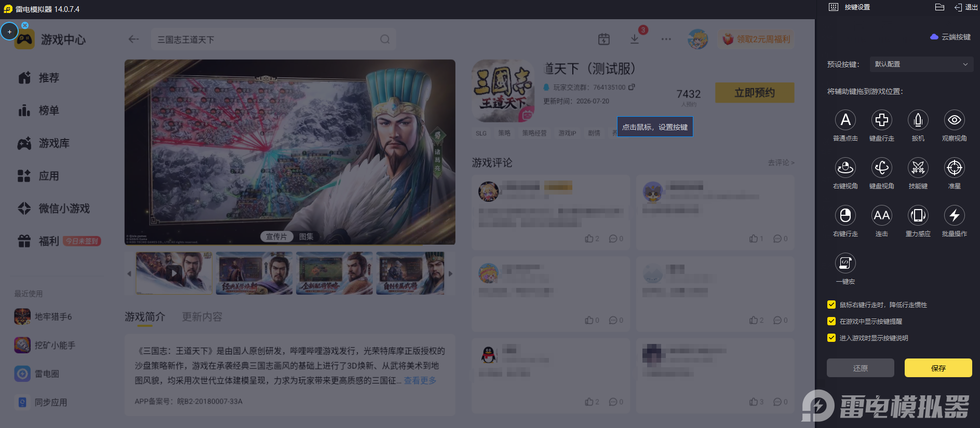Image resolution: width=980 pixels, height=428 pixels.
Task: Toggle 鼠标右键行走时，降低行走惯性 checkbox
Action: (831, 305)
